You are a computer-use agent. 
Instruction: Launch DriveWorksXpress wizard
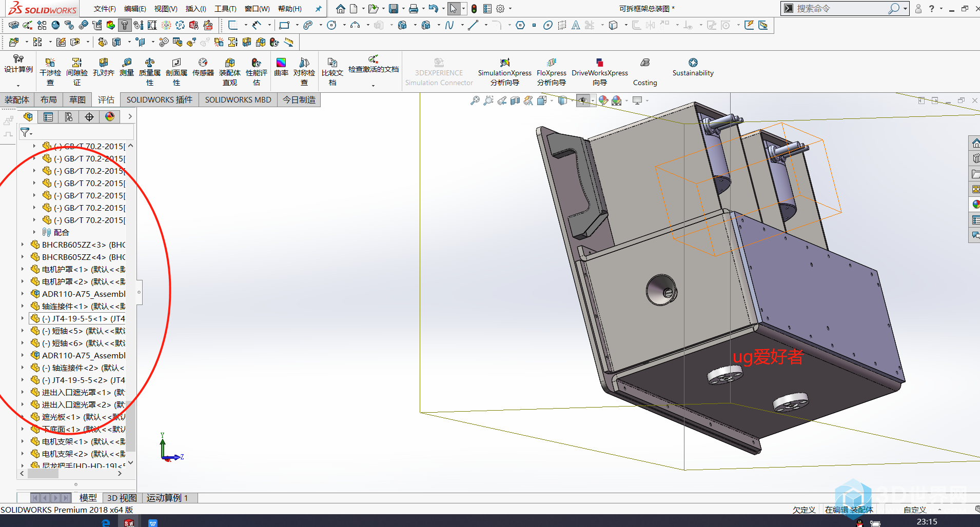[x=600, y=72]
